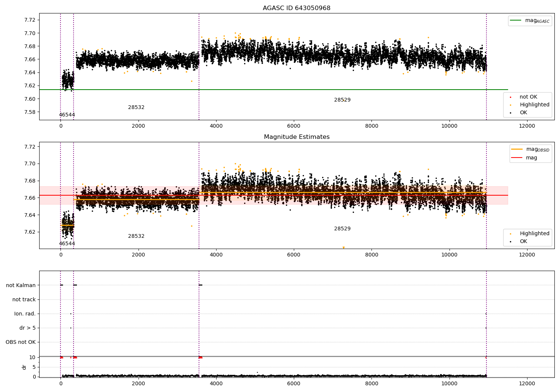Click 'Highlighted' in top plot legend
The width and height of the screenshot is (560, 392).
point(530,105)
